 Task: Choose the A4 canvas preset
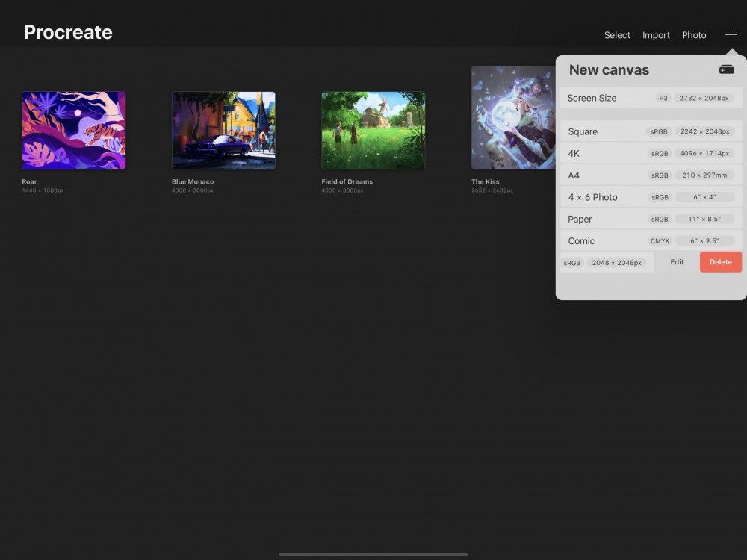tap(651, 175)
